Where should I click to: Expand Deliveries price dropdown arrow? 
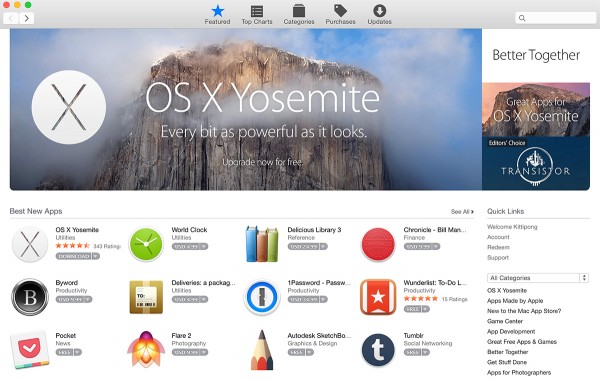[x=204, y=299]
